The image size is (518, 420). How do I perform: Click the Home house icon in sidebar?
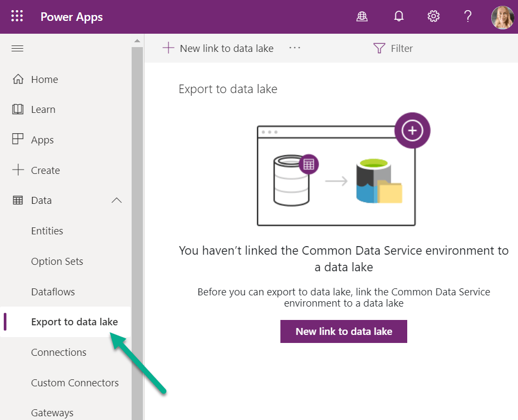tap(18, 80)
